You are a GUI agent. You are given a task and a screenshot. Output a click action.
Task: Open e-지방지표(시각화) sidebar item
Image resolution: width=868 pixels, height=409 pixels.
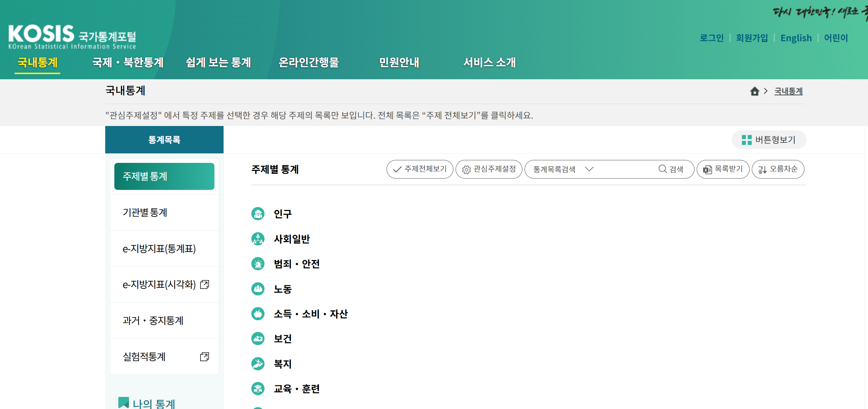(164, 284)
